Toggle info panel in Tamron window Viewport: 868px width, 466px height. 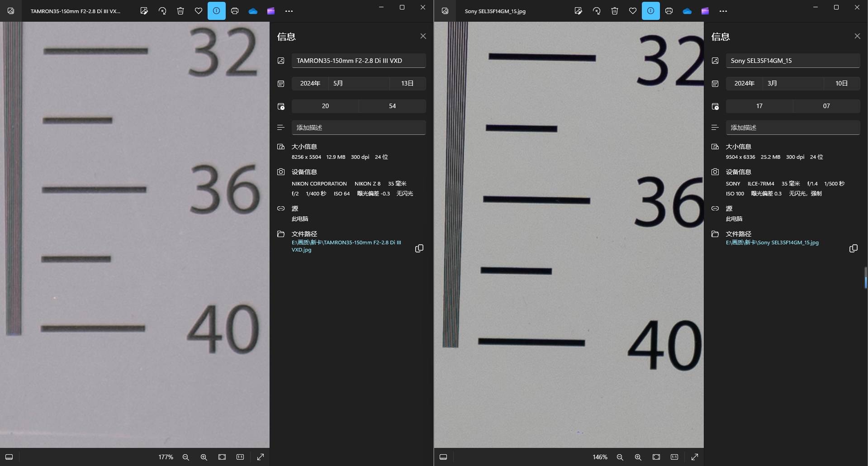click(217, 11)
